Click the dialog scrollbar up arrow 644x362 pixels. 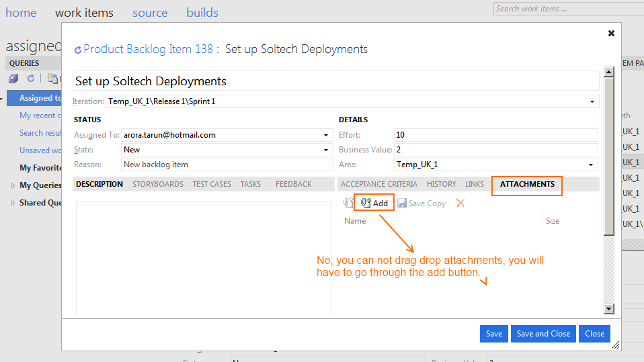click(x=608, y=72)
